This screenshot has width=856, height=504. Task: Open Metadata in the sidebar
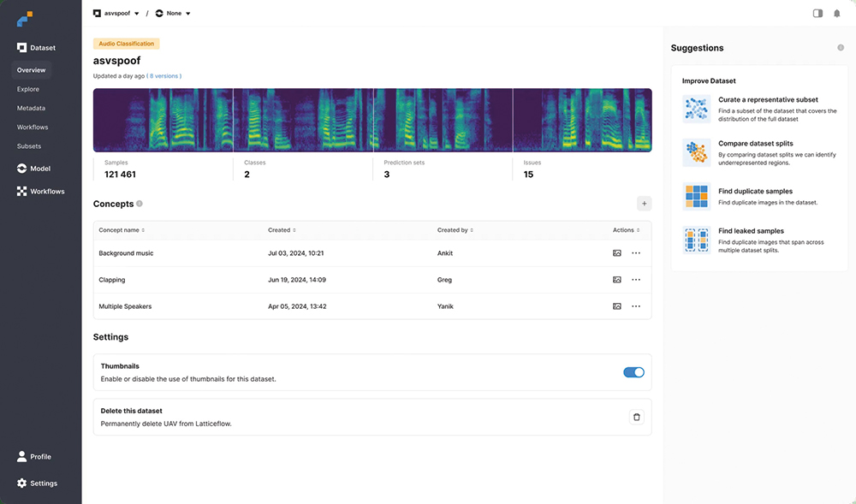[31, 108]
